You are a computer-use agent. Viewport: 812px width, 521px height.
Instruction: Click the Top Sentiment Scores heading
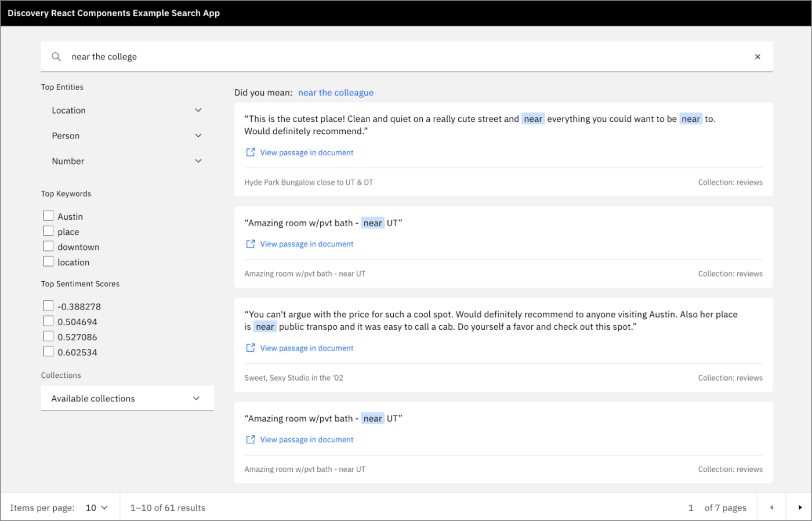pos(80,284)
